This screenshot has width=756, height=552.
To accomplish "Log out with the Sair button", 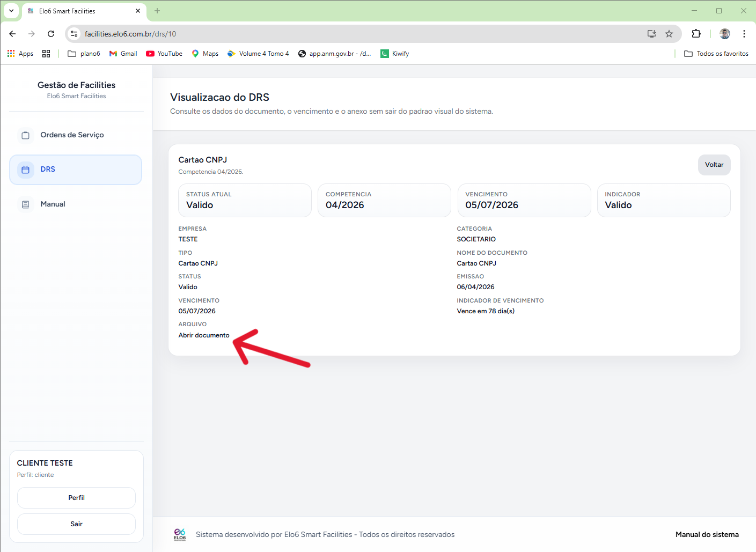I will [76, 524].
